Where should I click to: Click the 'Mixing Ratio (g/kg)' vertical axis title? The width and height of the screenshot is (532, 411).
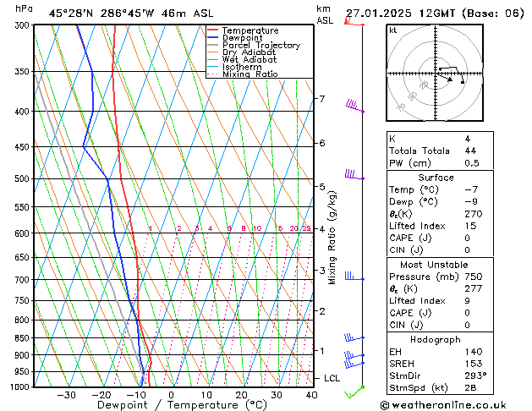point(332,238)
